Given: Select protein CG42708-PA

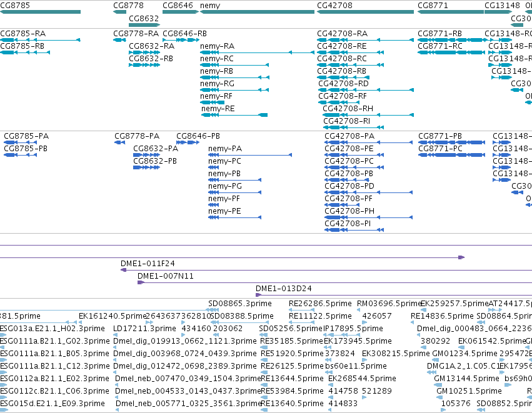Looking at the screenshot, I should pos(368,142).
